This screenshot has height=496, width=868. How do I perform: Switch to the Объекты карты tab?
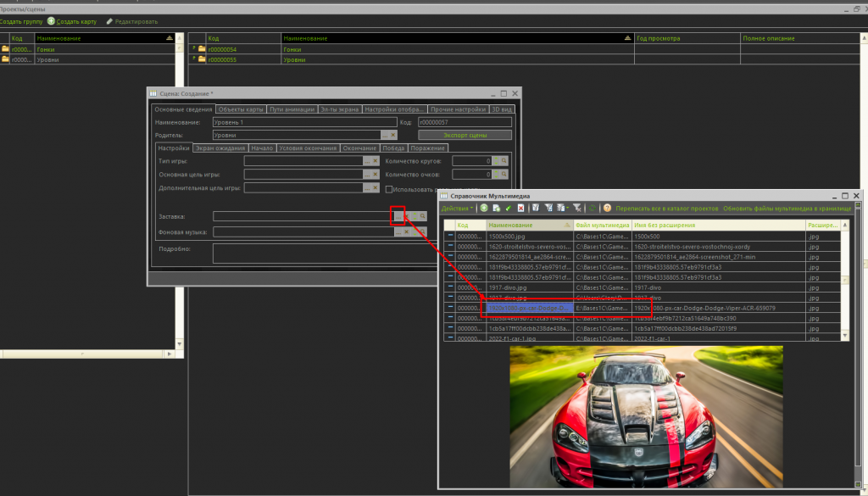click(x=241, y=109)
